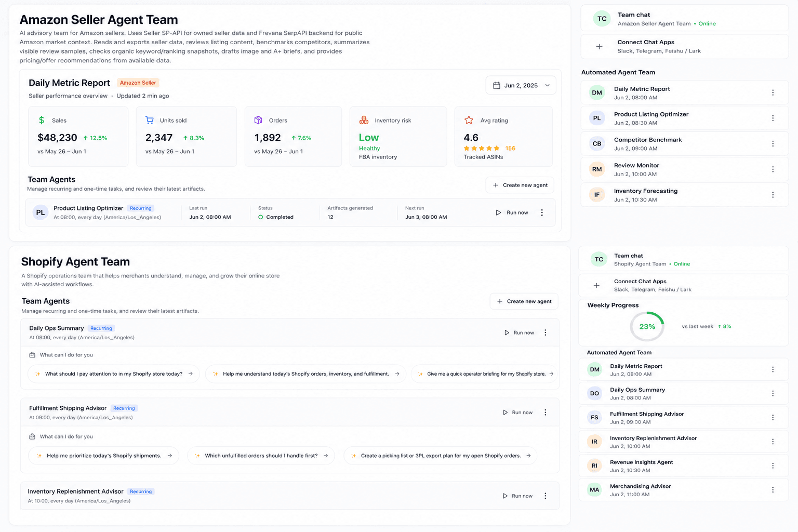Click Recurring tag on Daily Ops Summary
Viewport: 798px width, 532px height.
101,328
